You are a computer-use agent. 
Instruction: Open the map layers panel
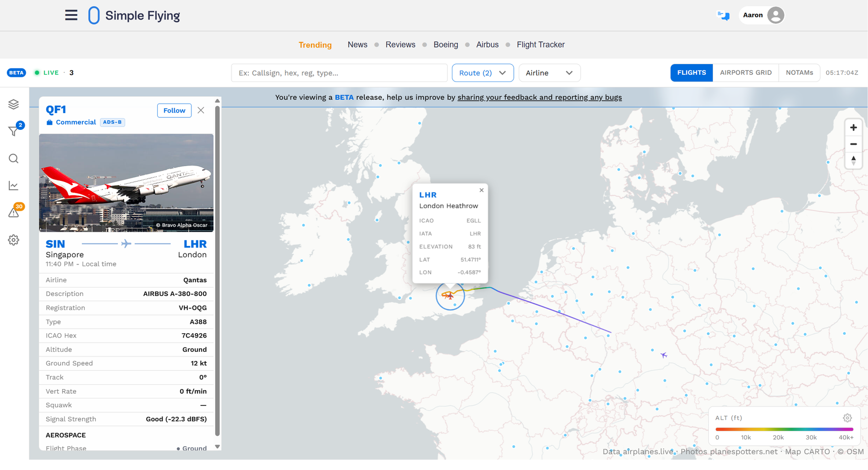pos(14,104)
